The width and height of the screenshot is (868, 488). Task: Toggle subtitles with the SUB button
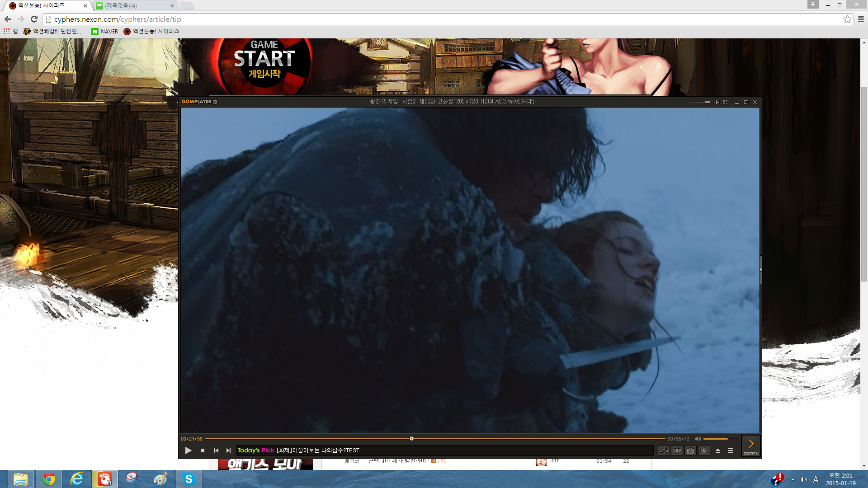click(677, 450)
